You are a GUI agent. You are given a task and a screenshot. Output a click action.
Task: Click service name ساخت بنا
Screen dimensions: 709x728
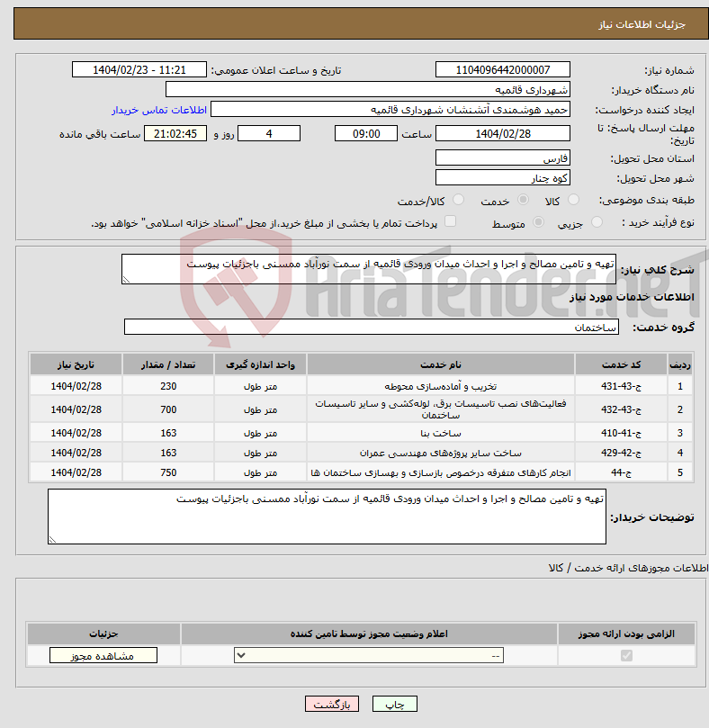441,433
